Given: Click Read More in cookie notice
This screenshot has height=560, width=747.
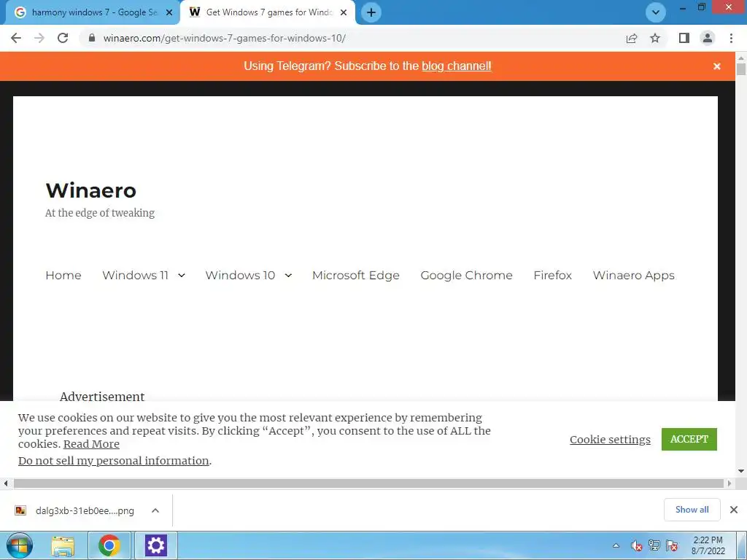Looking at the screenshot, I should [91, 444].
